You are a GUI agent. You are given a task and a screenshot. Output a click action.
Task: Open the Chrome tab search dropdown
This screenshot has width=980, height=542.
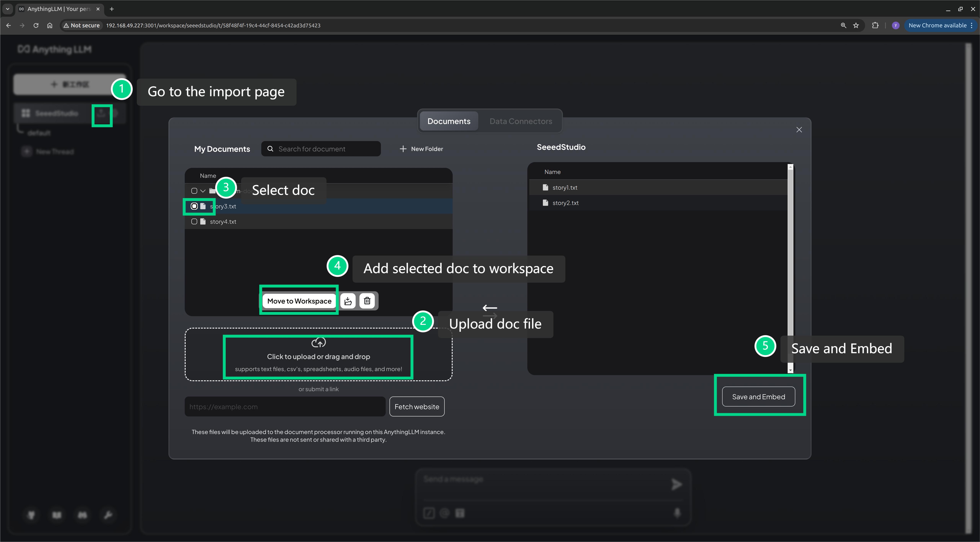point(8,9)
